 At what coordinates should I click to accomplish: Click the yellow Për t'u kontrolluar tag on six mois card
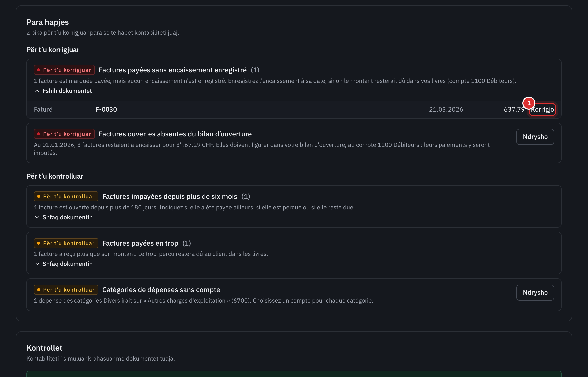(x=66, y=196)
